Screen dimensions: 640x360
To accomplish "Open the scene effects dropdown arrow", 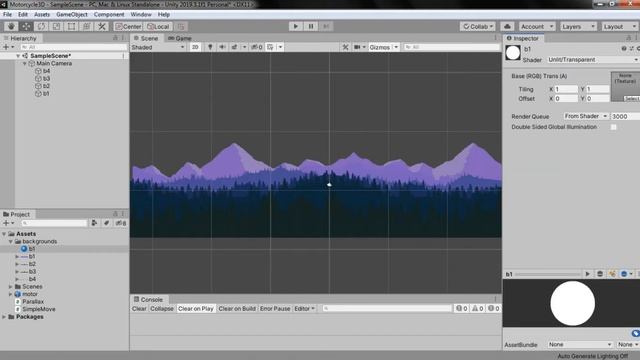I will (x=244, y=47).
